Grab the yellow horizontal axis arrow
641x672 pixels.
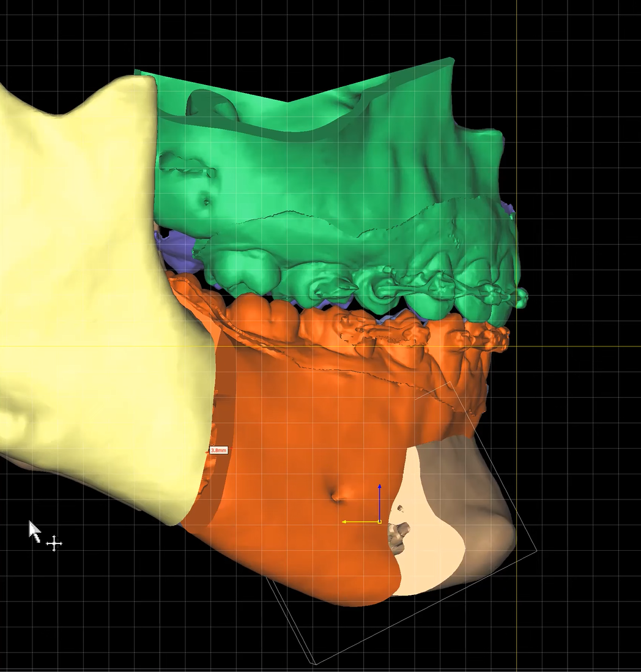(360, 522)
